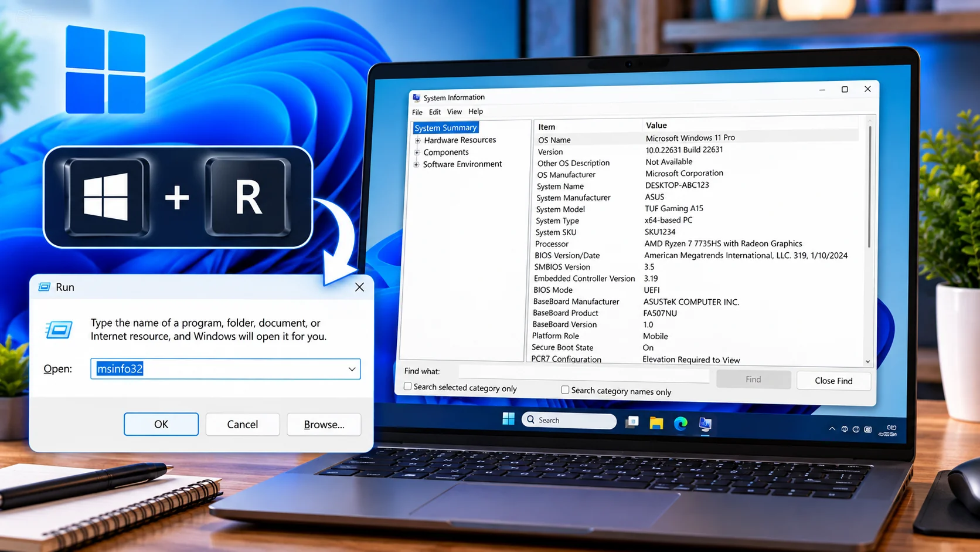Click Cancel in the Run dialog
This screenshot has height=552, width=980.
pos(243,424)
